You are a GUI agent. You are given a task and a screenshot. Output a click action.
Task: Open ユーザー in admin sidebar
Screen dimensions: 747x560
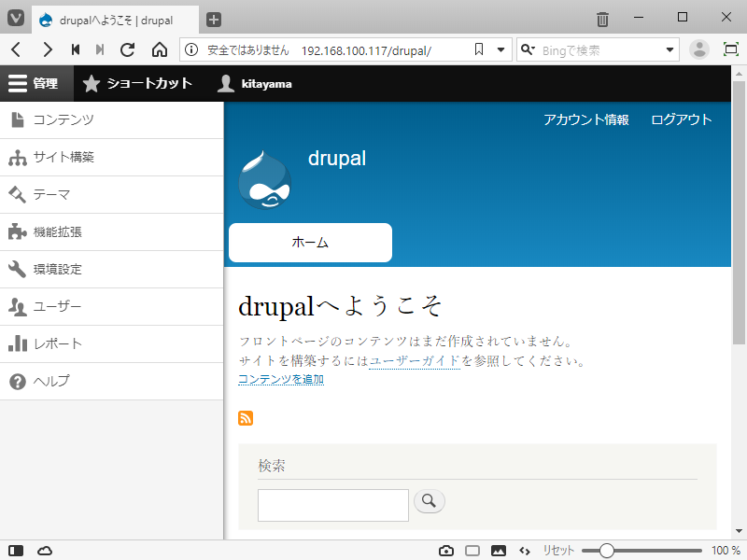click(111, 306)
